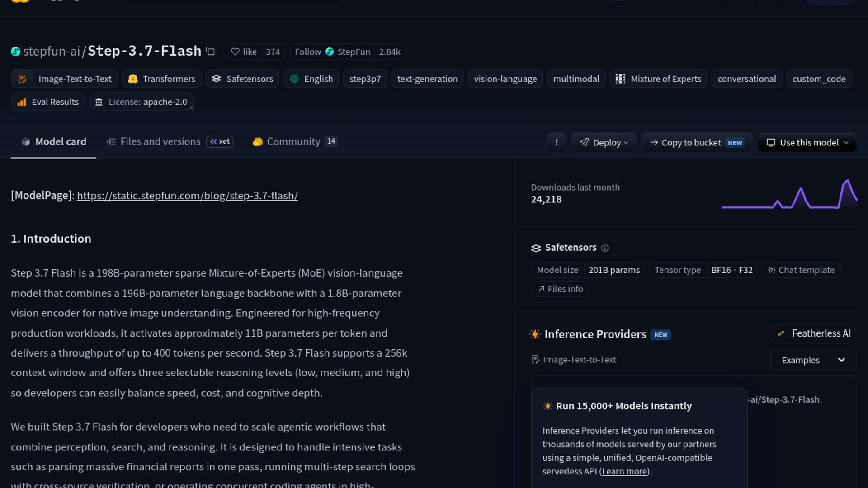Viewport: 868px width, 488px height.
Task: Click the vision-language tag
Action: tap(505, 79)
